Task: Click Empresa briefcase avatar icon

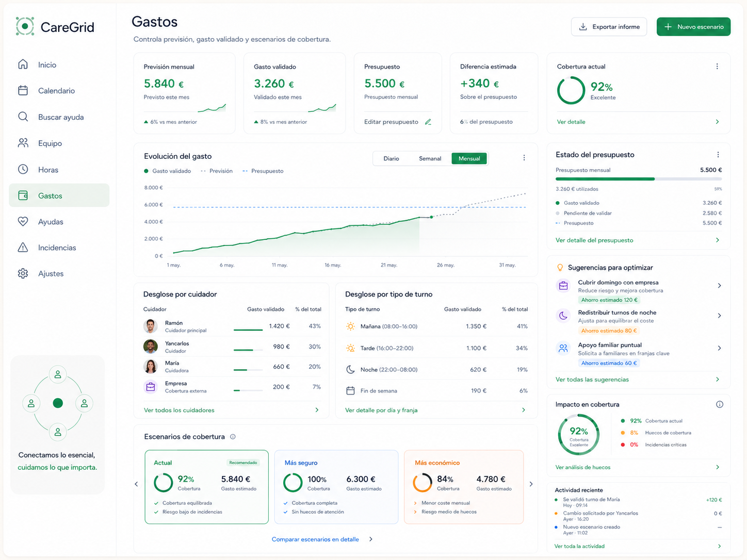Action: 151,387
